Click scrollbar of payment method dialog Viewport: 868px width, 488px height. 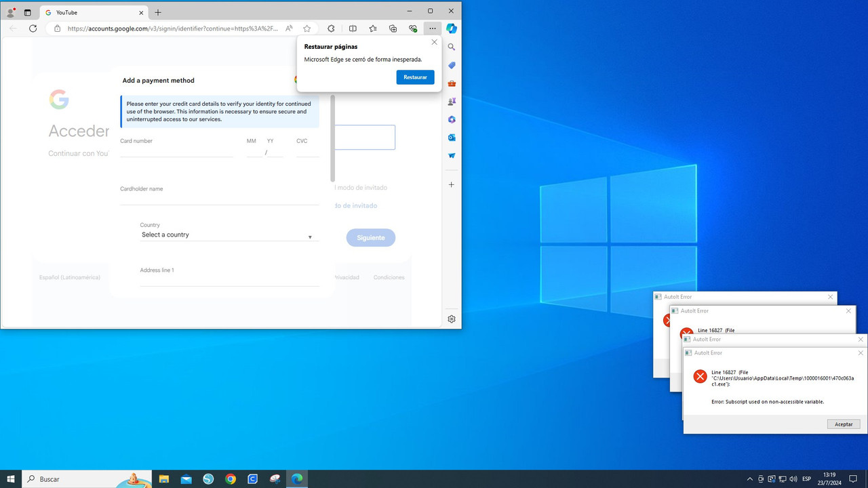point(333,139)
